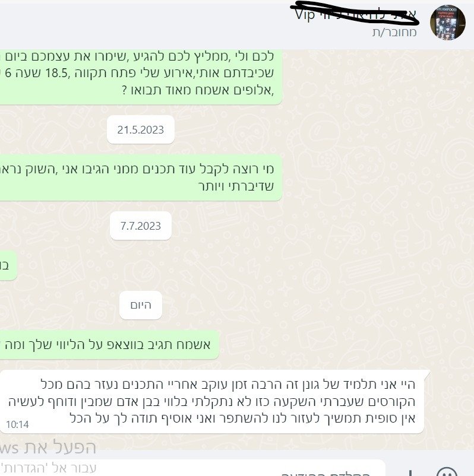Open the group profile picture
This screenshot has width=474, height=476.
coord(447,22)
